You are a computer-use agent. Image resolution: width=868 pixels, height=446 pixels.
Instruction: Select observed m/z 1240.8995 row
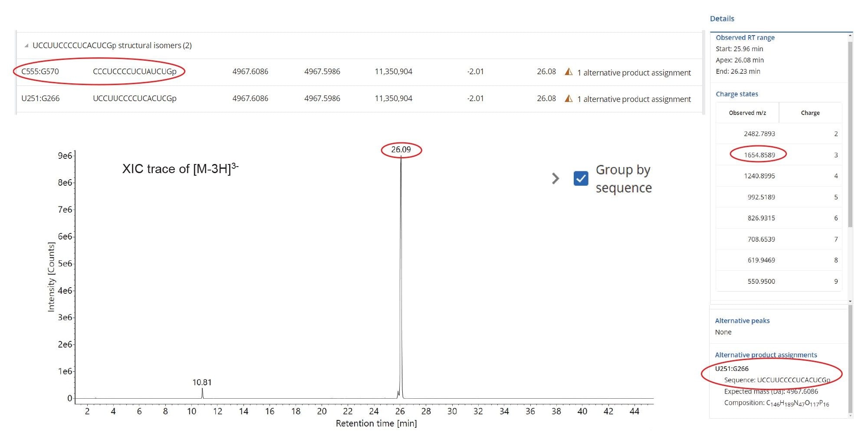tap(779, 176)
